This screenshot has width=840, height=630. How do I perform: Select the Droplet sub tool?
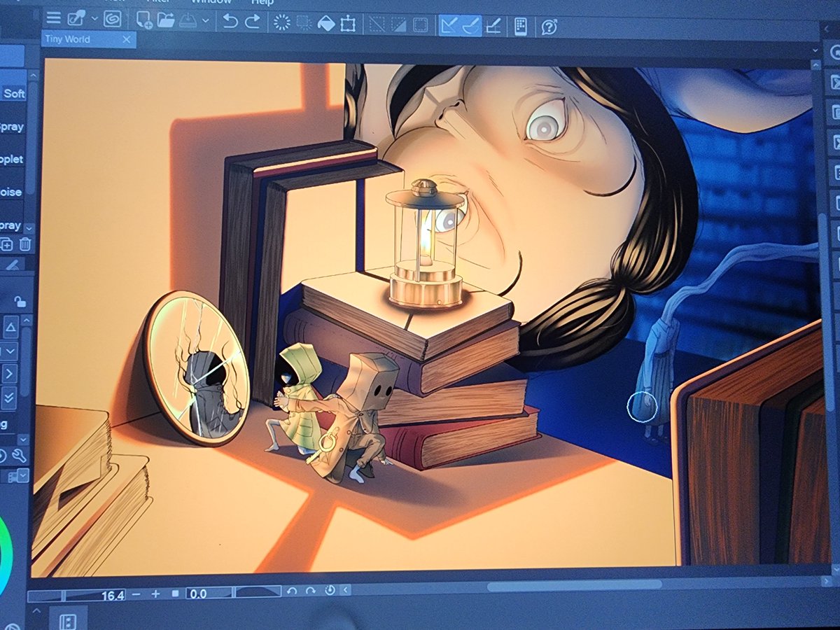12,160
